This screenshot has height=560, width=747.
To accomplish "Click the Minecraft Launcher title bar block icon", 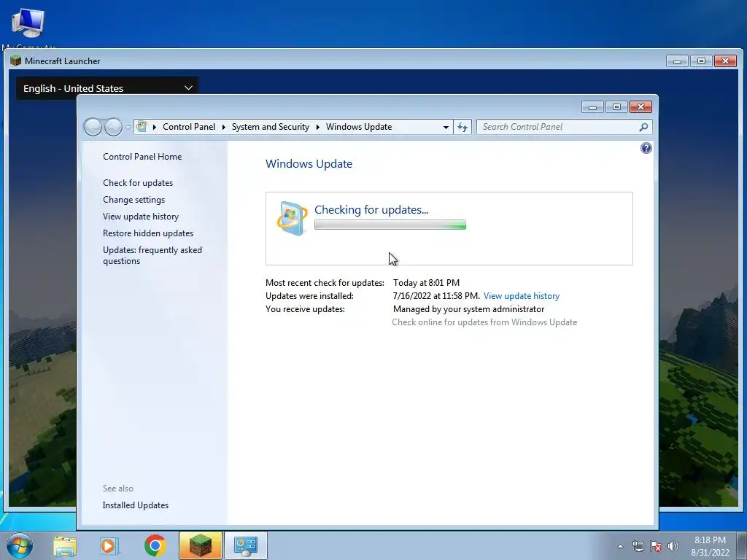I will click(x=16, y=61).
